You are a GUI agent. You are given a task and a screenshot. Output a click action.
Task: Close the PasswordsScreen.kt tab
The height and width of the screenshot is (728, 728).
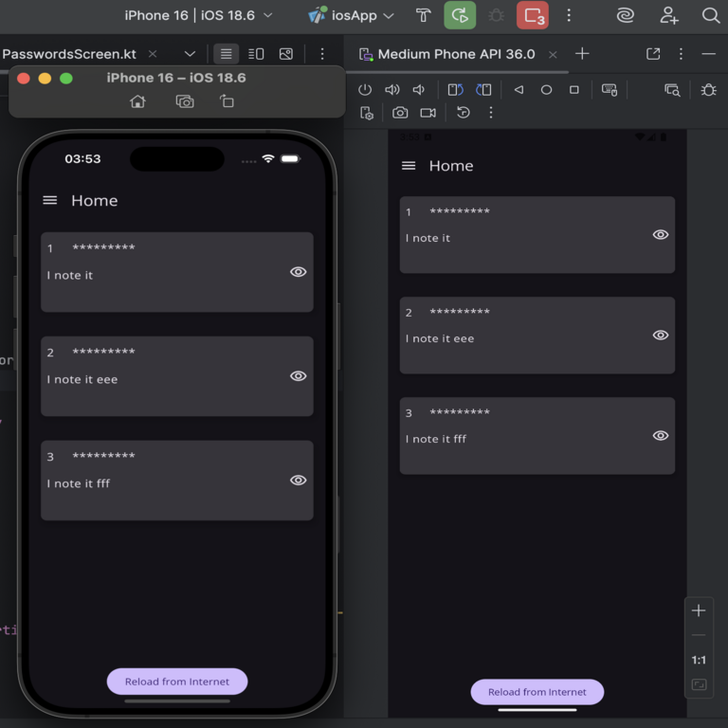(x=153, y=54)
